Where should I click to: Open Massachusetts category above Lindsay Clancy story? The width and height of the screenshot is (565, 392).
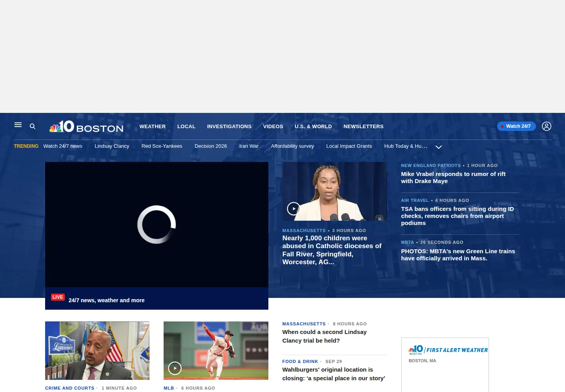[304, 324]
